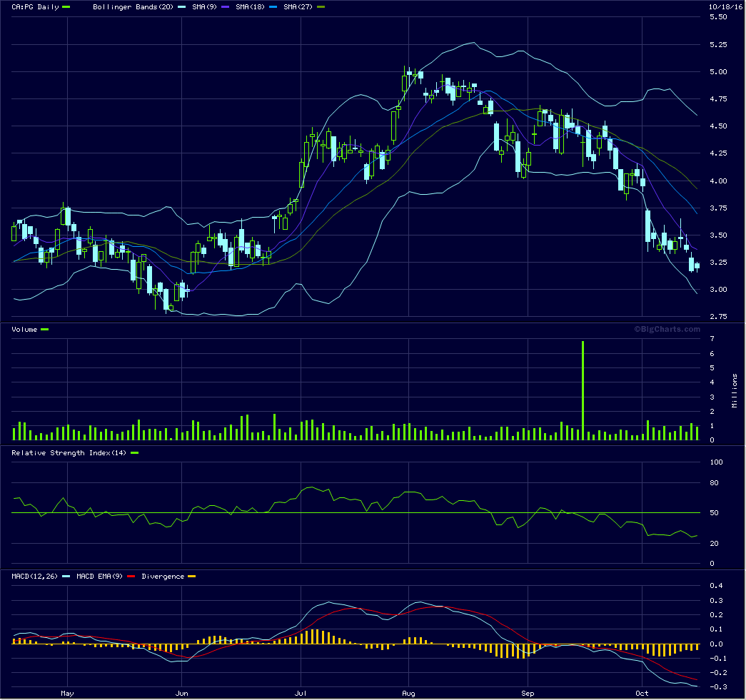
Task: Click the 0.1 MACD axis label
Action: point(716,629)
